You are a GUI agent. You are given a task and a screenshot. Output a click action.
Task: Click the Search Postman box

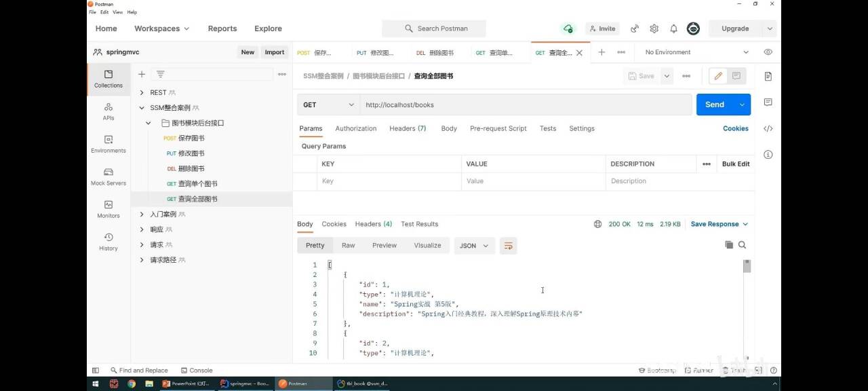(434, 29)
